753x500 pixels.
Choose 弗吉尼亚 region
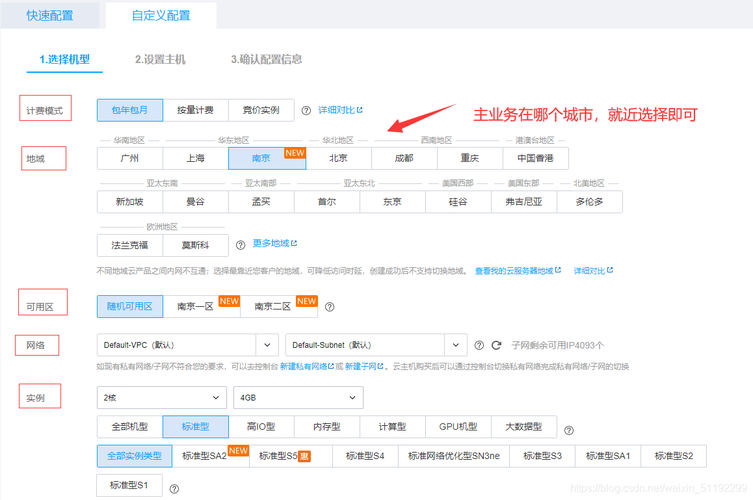pos(524,202)
